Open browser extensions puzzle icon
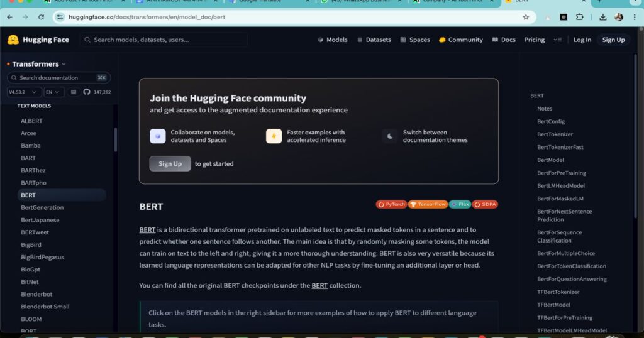Image resolution: width=644 pixels, height=338 pixels. tap(579, 17)
